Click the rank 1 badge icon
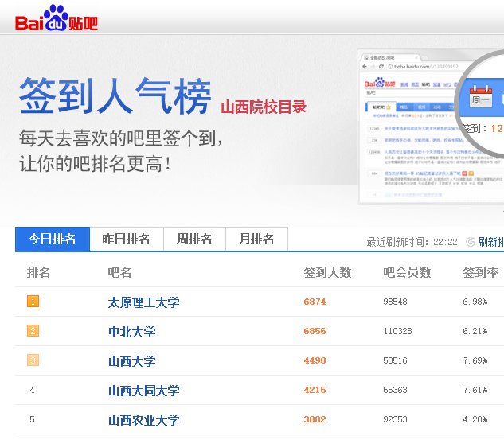The image size is (504, 440). tap(33, 302)
